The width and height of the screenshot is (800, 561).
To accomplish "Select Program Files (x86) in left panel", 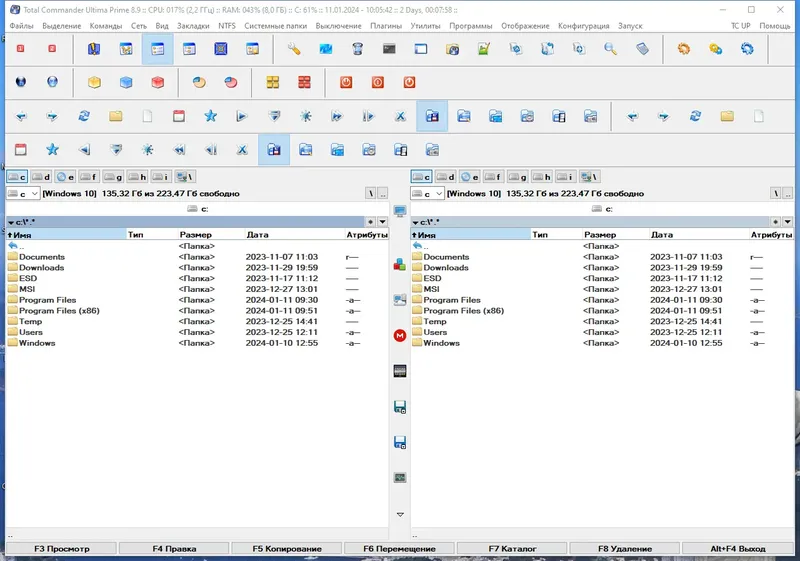I will click(59, 311).
